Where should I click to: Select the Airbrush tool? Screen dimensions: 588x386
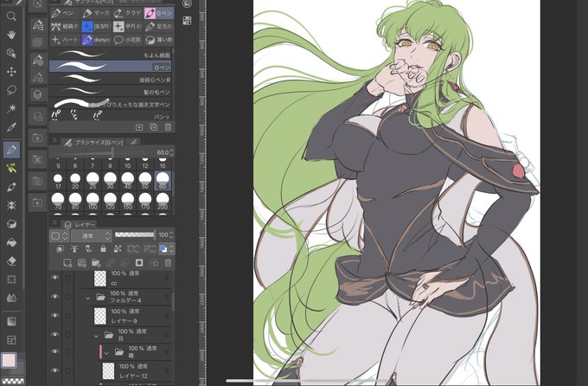(11, 205)
